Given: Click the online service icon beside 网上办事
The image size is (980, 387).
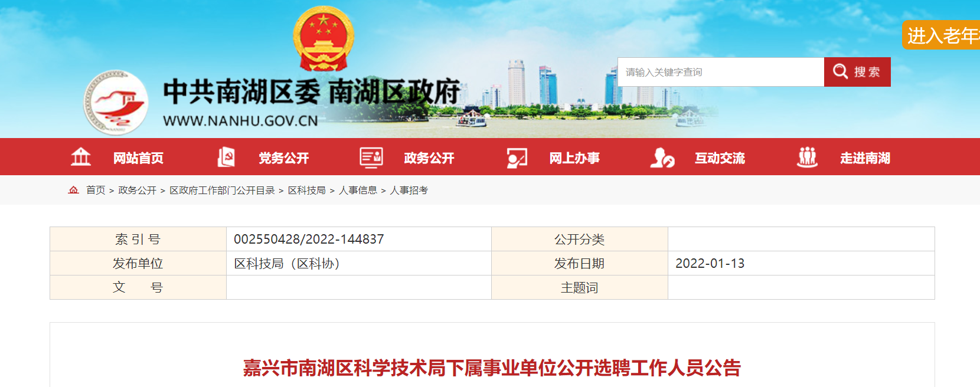Looking at the screenshot, I should [517, 158].
